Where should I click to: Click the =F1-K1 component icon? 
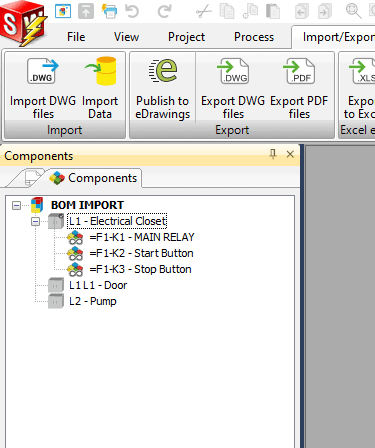(75, 237)
